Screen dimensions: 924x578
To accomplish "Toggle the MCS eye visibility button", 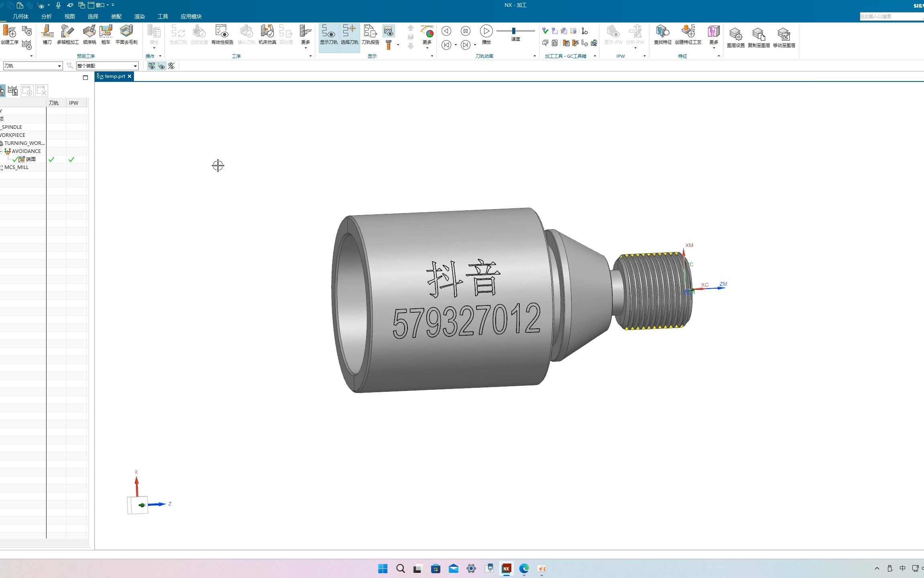I will [152, 65].
